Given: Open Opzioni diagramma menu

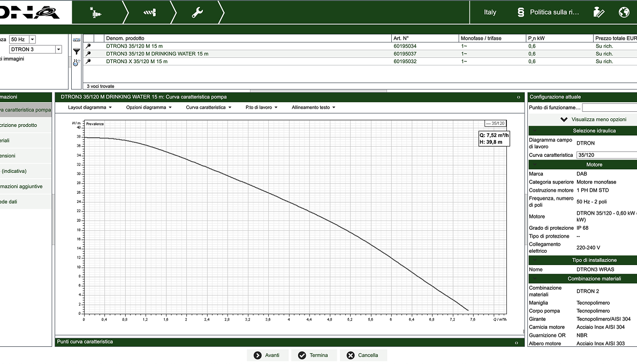Looking at the screenshot, I should (149, 107).
